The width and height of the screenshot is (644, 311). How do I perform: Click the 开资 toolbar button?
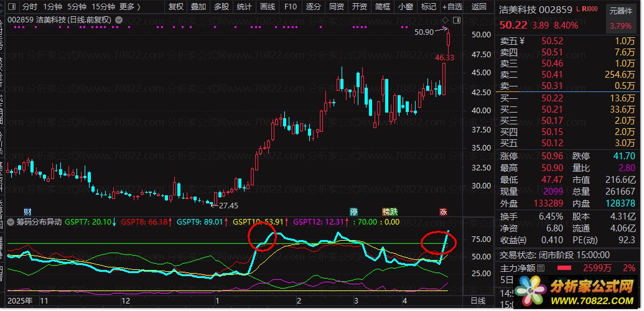[360, 7]
